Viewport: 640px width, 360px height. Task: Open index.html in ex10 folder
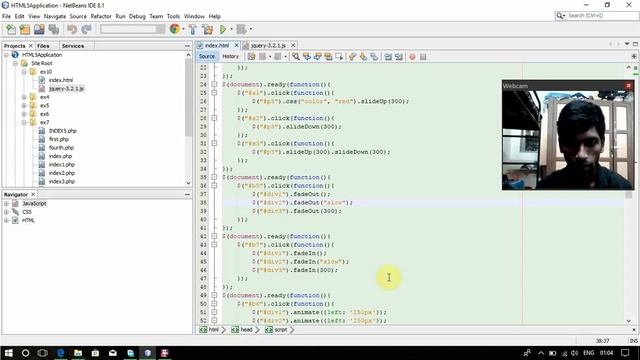[60, 80]
